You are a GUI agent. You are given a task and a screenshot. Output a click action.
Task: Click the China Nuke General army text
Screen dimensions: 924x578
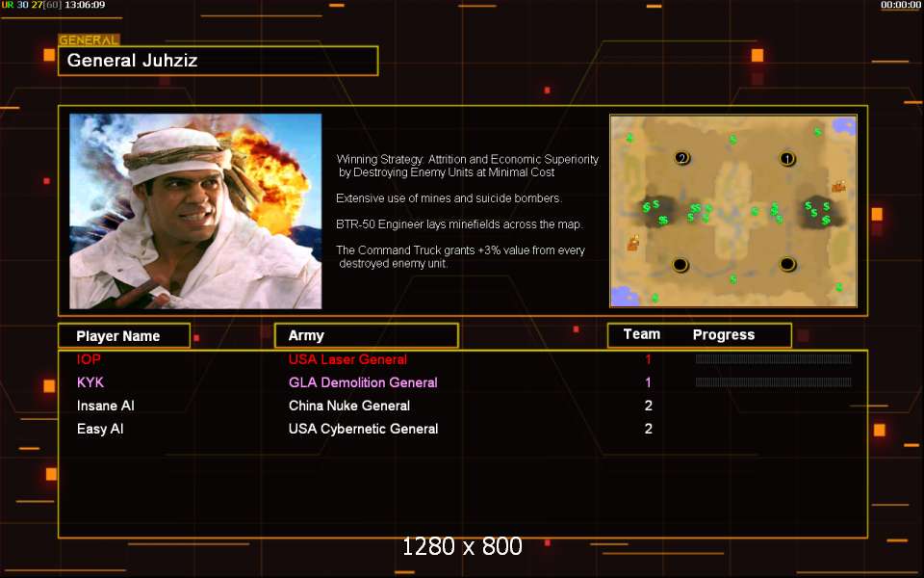(x=349, y=406)
